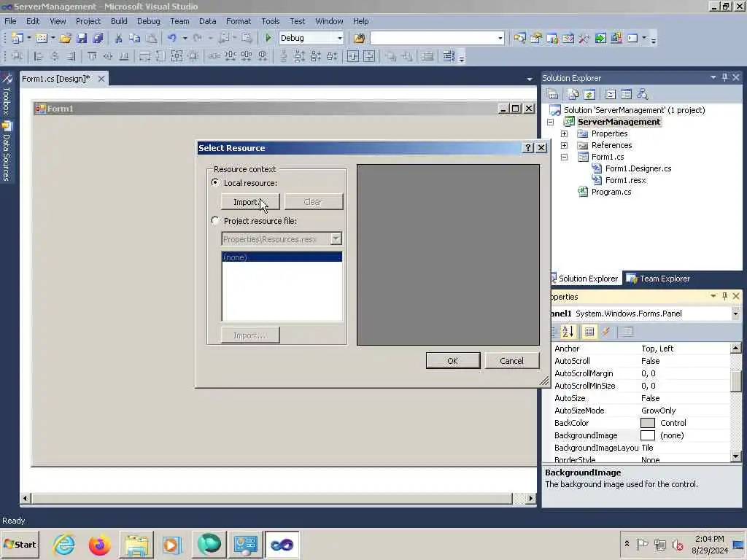Click the Import button under Local resource
The width and height of the screenshot is (747, 560).
[x=250, y=202]
